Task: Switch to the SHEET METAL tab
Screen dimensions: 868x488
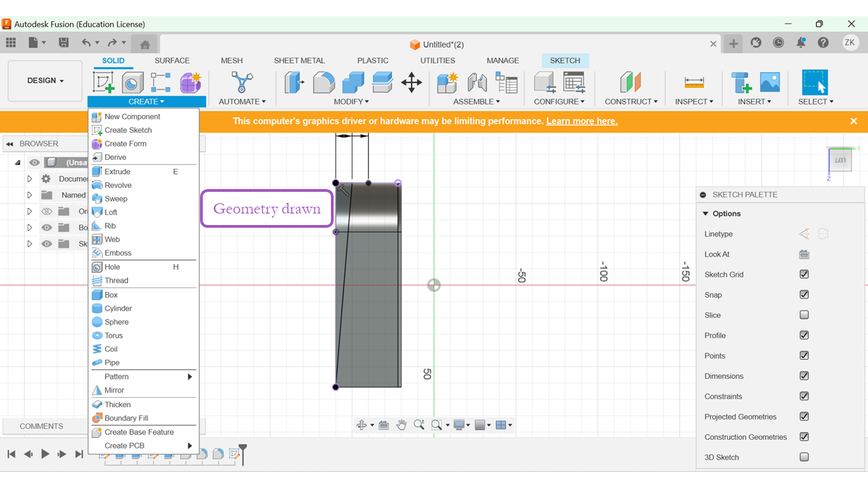Action: point(299,60)
